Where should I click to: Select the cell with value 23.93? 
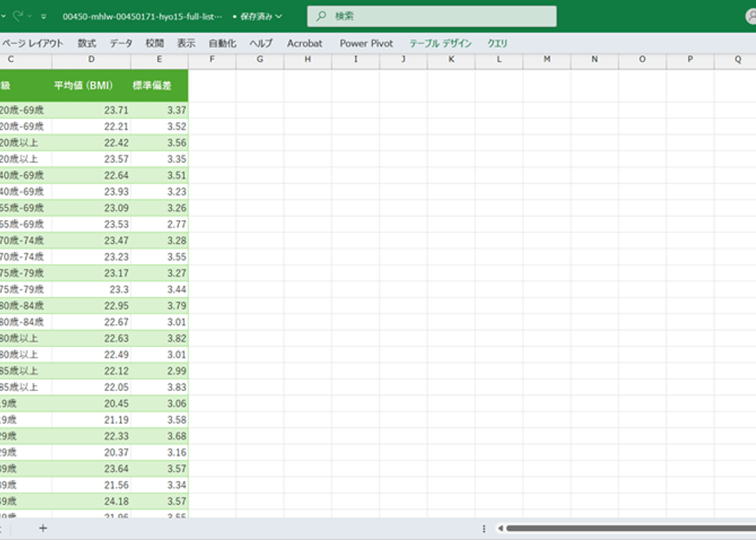coord(91,191)
